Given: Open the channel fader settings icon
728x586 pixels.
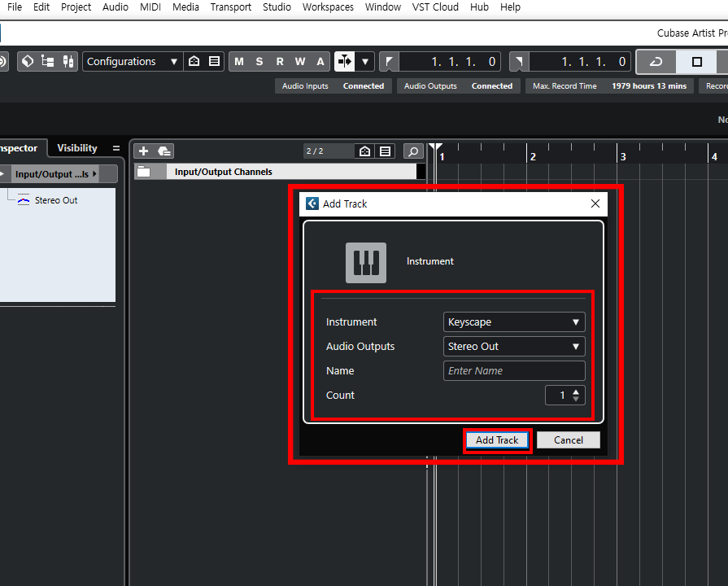Looking at the screenshot, I should (x=68, y=61).
